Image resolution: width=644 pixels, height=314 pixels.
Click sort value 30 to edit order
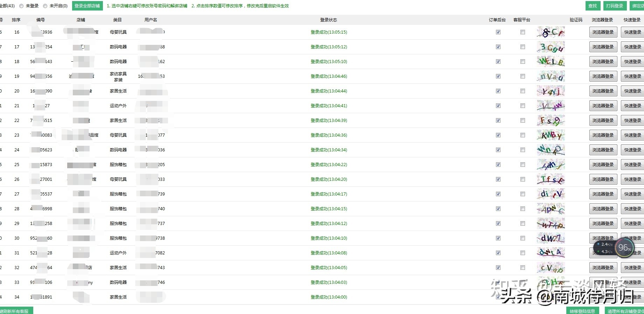[17, 238]
